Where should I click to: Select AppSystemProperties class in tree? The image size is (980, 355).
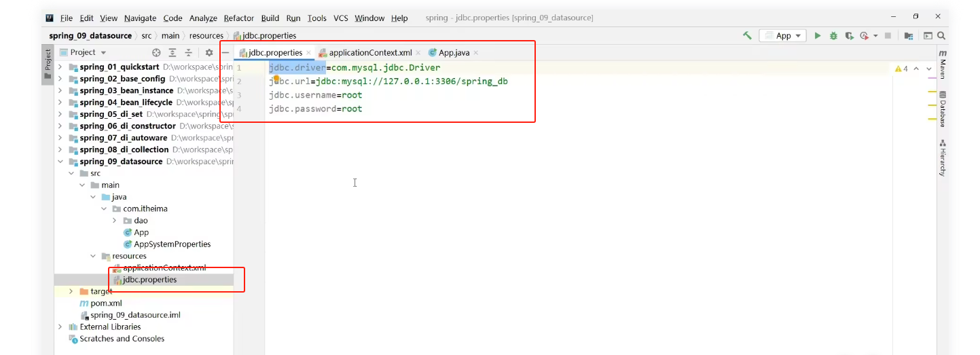pyautogui.click(x=166, y=244)
